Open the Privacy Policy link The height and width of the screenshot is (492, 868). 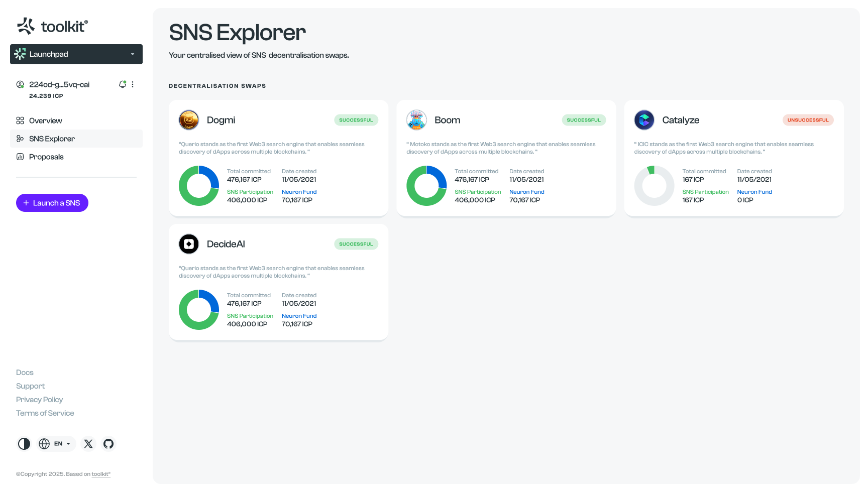coord(39,400)
